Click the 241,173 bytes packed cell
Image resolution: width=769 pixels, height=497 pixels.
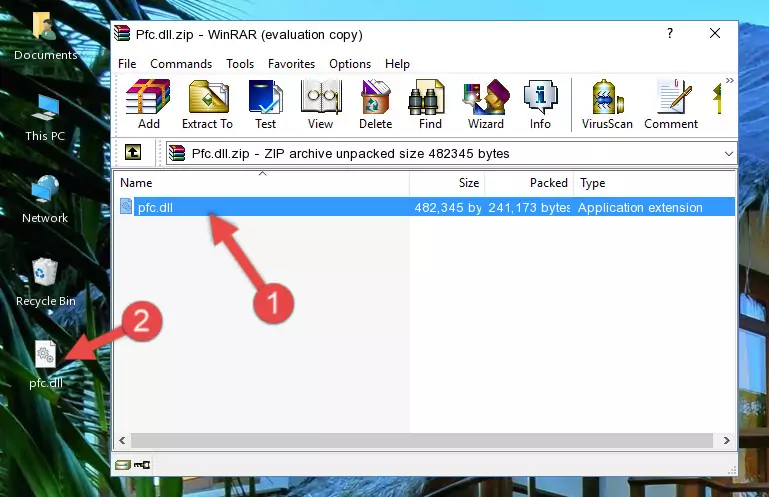click(x=529, y=208)
